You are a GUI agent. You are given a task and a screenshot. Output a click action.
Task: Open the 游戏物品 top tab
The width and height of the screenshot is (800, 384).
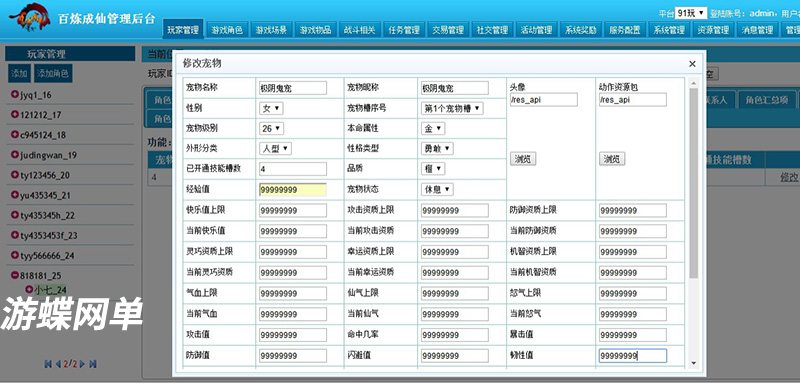315,30
